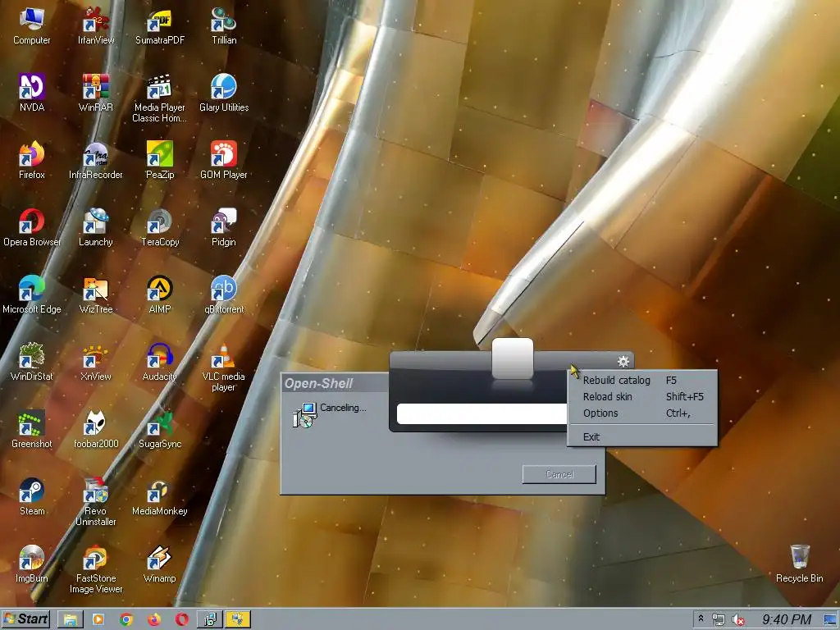The width and height of the screenshot is (840, 630).
Task: Select the AIMP desktop shortcut
Action: click(x=160, y=295)
